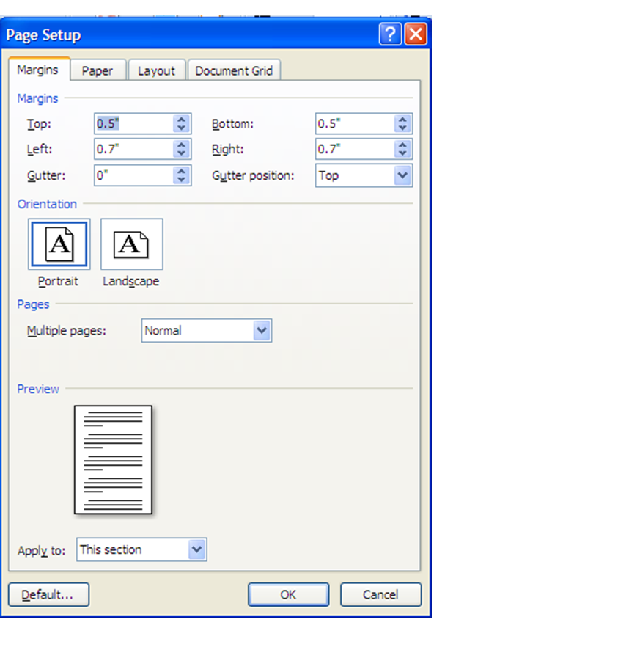Expand the Multiple pages dropdown
The width and height of the screenshot is (640, 672).
(x=262, y=331)
